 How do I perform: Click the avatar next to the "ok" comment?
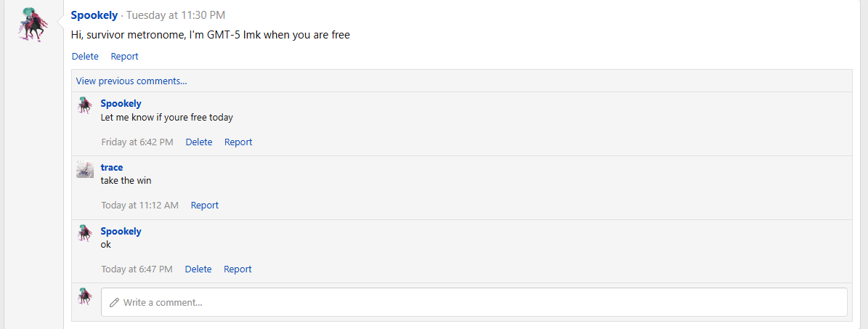(x=85, y=233)
